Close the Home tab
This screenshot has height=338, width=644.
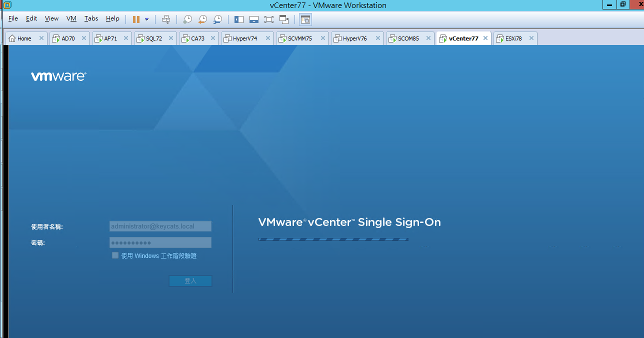click(41, 38)
